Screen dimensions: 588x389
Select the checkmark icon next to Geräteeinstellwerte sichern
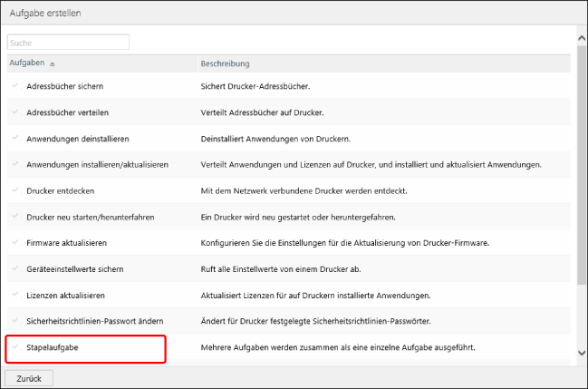(14, 269)
